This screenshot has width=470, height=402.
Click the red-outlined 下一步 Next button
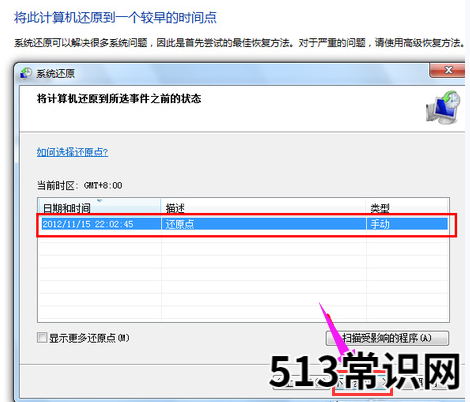click(x=362, y=381)
